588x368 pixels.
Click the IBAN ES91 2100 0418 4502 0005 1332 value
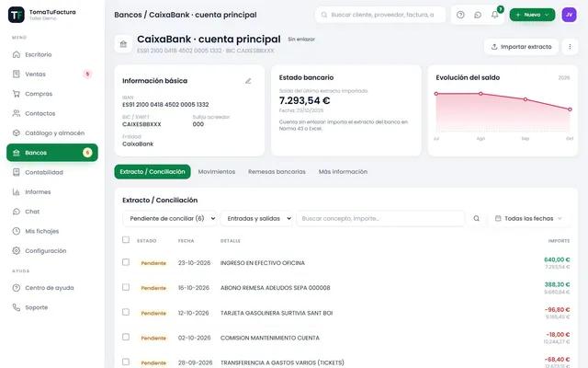click(x=165, y=104)
